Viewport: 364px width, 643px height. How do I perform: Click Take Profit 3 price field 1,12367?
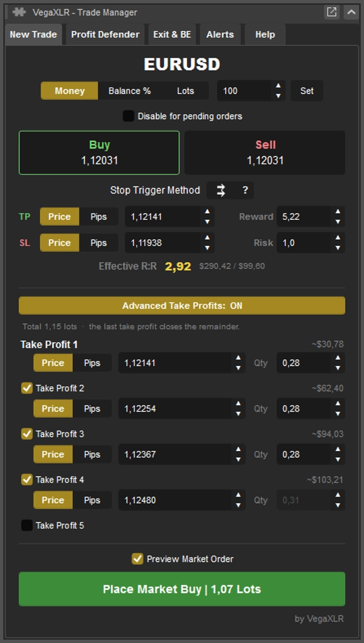tap(175, 454)
